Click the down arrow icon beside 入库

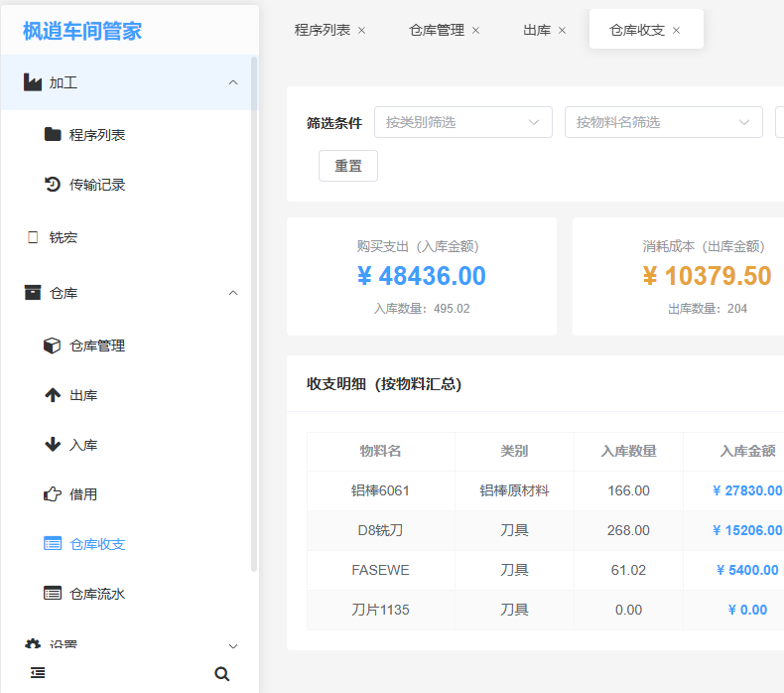[x=53, y=445]
